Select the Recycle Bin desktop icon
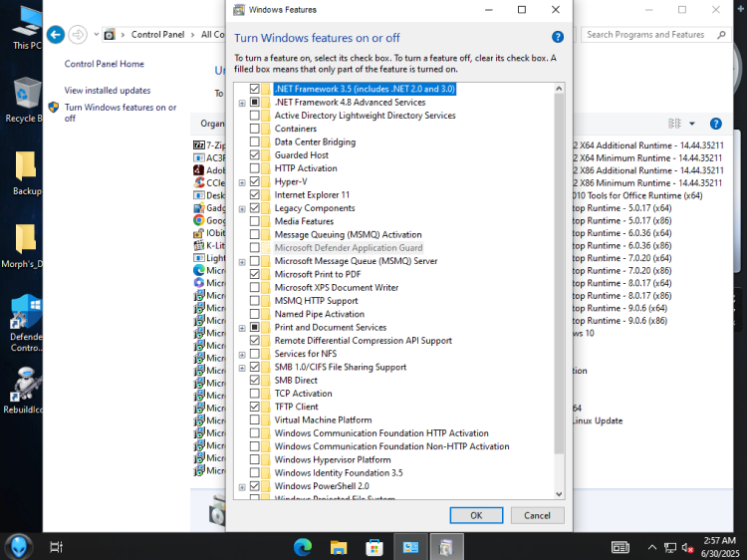747x560 pixels. click(x=24, y=100)
